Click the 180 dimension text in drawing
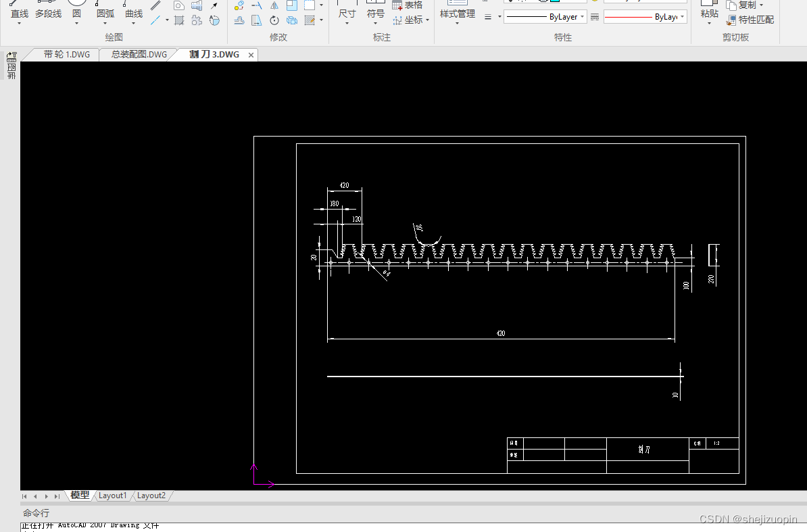The image size is (807, 532). click(x=334, y=203)
